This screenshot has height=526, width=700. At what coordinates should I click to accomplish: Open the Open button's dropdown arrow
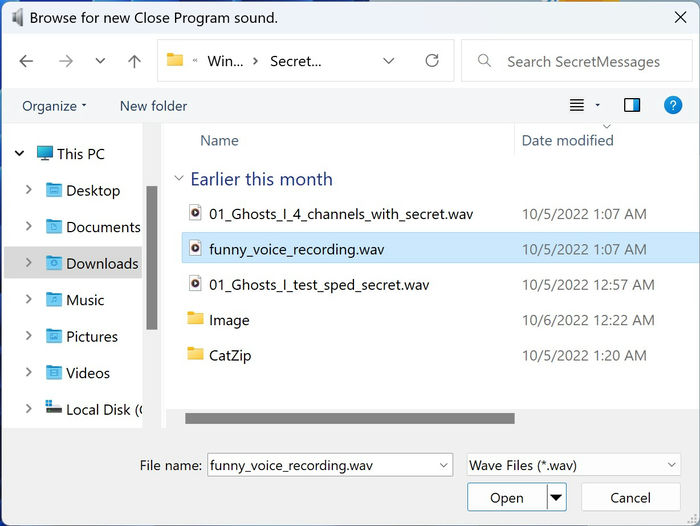pos(556,497)
